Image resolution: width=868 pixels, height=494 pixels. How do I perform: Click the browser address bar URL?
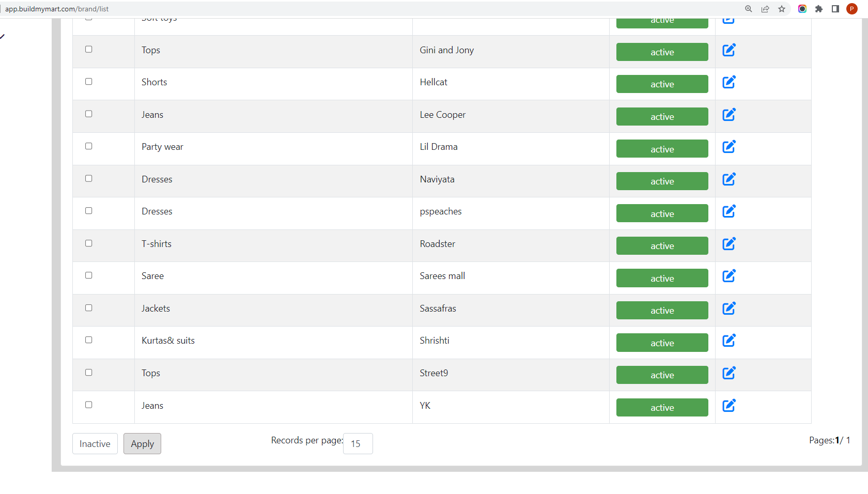pyautogui.click(x=57, y=9)
